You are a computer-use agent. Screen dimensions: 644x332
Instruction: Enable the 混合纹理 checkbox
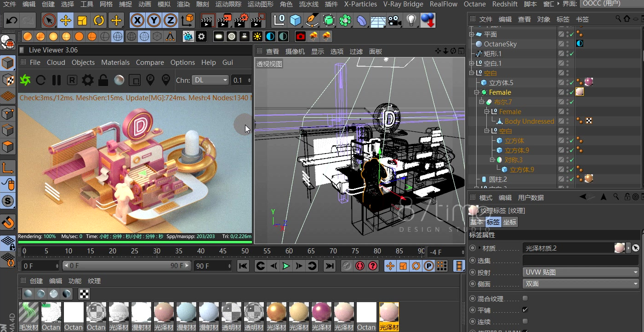tap(525, 298)
